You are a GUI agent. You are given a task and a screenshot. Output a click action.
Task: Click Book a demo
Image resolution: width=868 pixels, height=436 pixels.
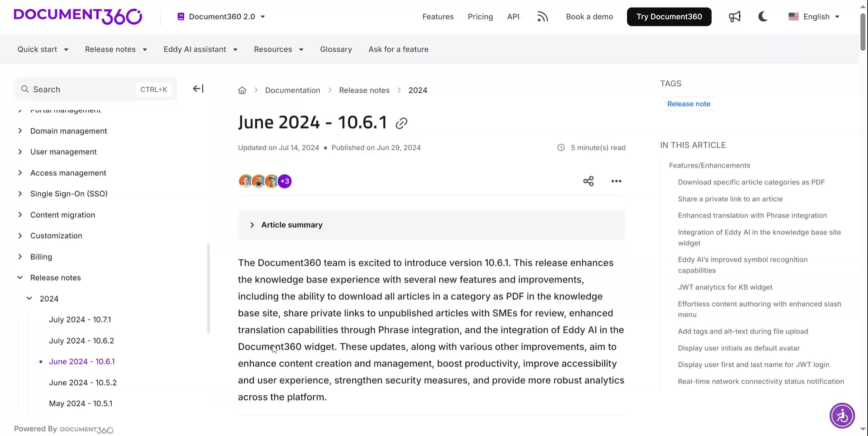pos(589,17)
